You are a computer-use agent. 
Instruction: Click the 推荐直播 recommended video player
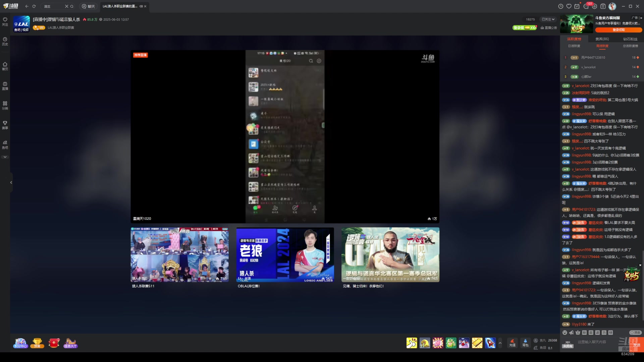click(285, 136)
